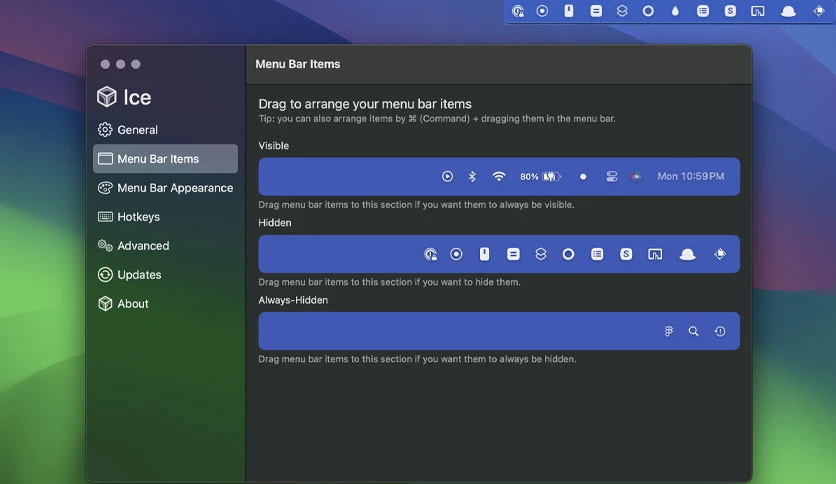This screenshot has height=484, width=836.
Task: Select the white dot Ice icon in Visible section
Action: (583, 176)
